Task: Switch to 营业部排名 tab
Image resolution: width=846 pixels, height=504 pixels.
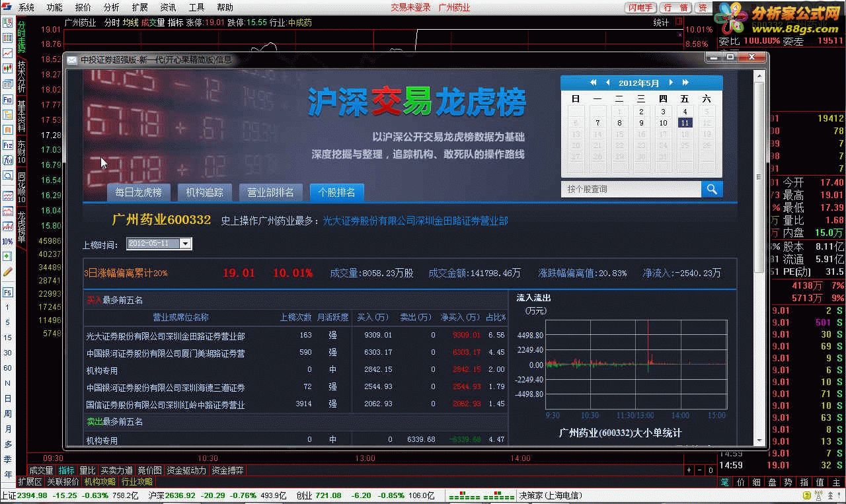Action: (270, 192)
